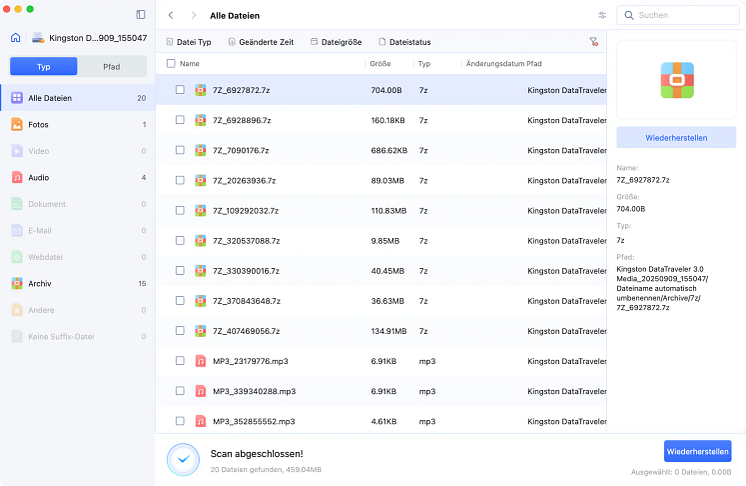Check the box for MP3_339340288.mp3
The width and height of the screenshot is (746, 486).
[180, 390]
